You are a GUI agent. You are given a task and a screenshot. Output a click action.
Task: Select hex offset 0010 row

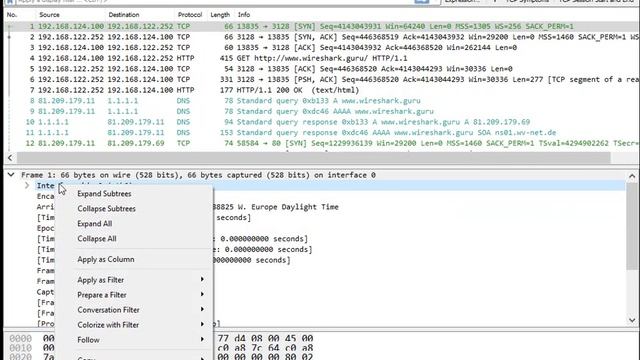click(20, 348)
